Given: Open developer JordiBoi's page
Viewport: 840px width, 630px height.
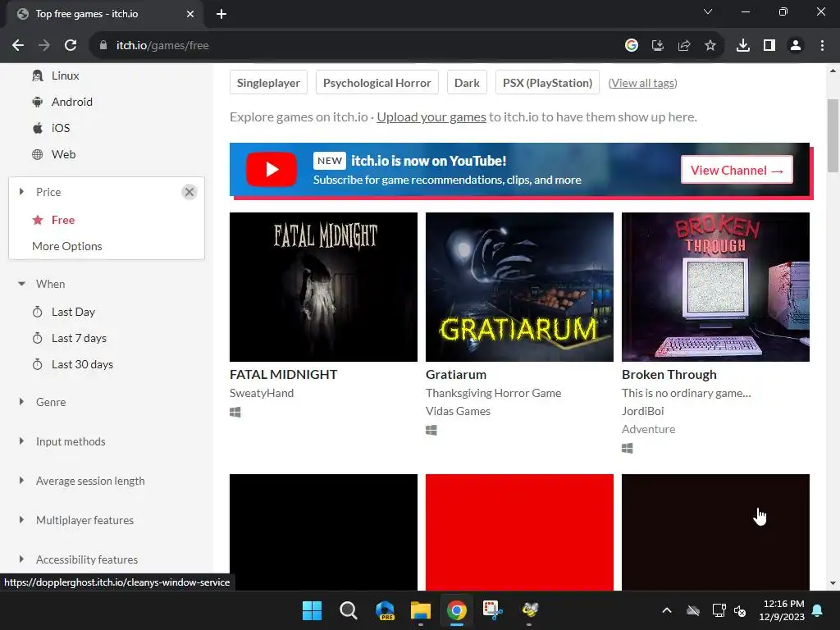Looking at the screenshot, I should (x=643, y=411).
